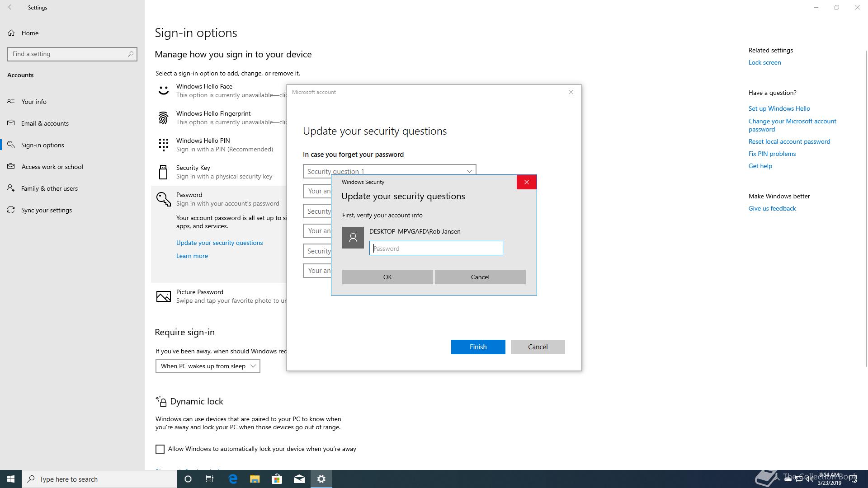Screen dimensions: 868x488
Task: Click the Email & accounts envelope icon
Action: [x=11, y=123]
